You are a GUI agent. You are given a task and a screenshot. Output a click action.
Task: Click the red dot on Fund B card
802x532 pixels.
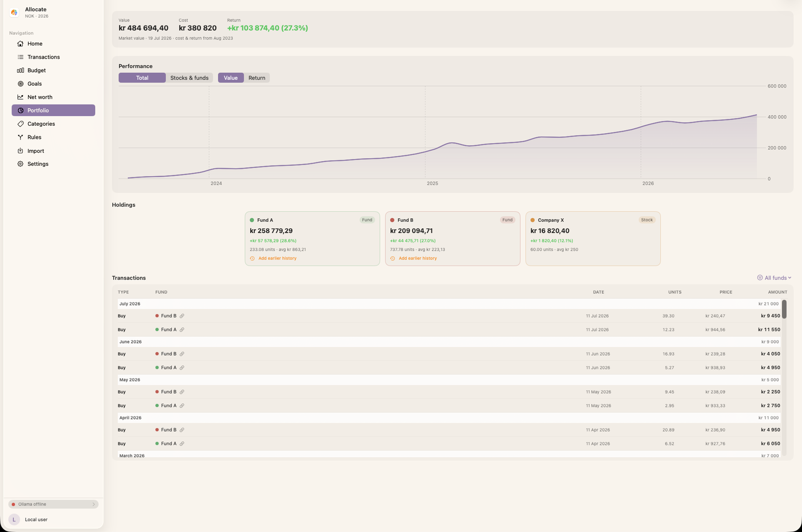point(392,220)
